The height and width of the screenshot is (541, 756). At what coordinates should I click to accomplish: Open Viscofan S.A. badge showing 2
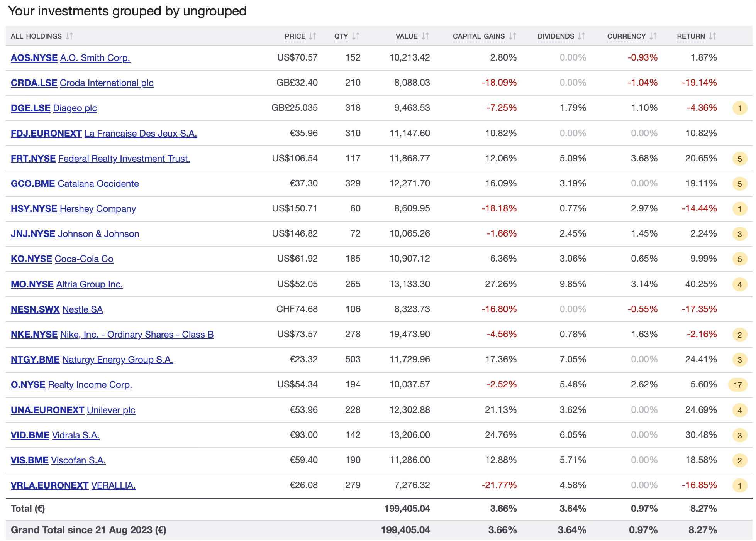pyautogui.click(x=739, y=460)
